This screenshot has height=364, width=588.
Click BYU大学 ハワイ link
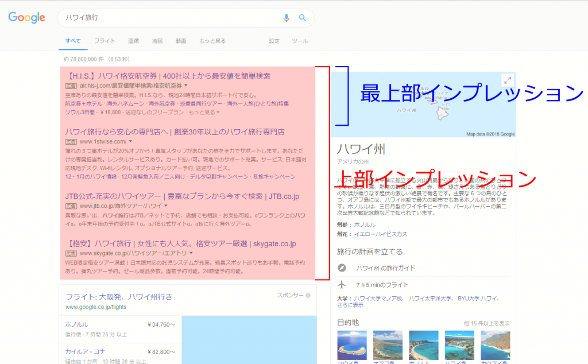pos(477,299)
